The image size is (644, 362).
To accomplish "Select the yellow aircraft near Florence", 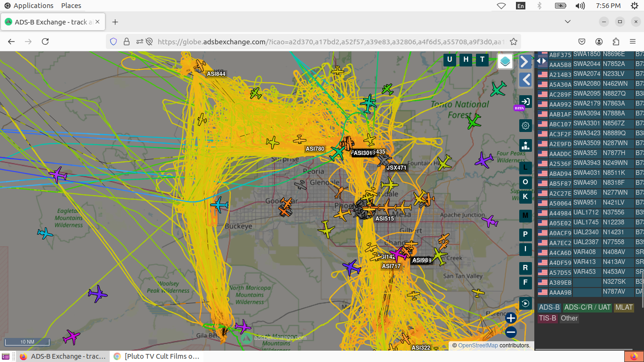I will 478,293.
